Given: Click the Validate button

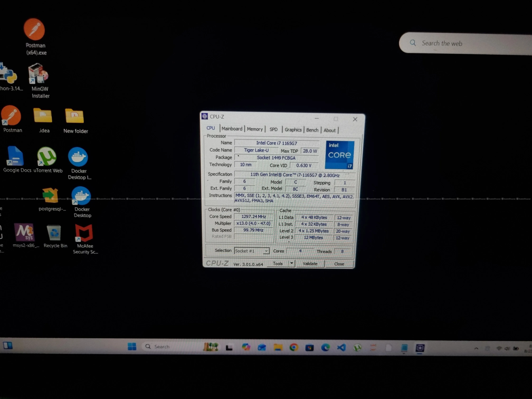Looking at the screenshot, I should (310, 264).
